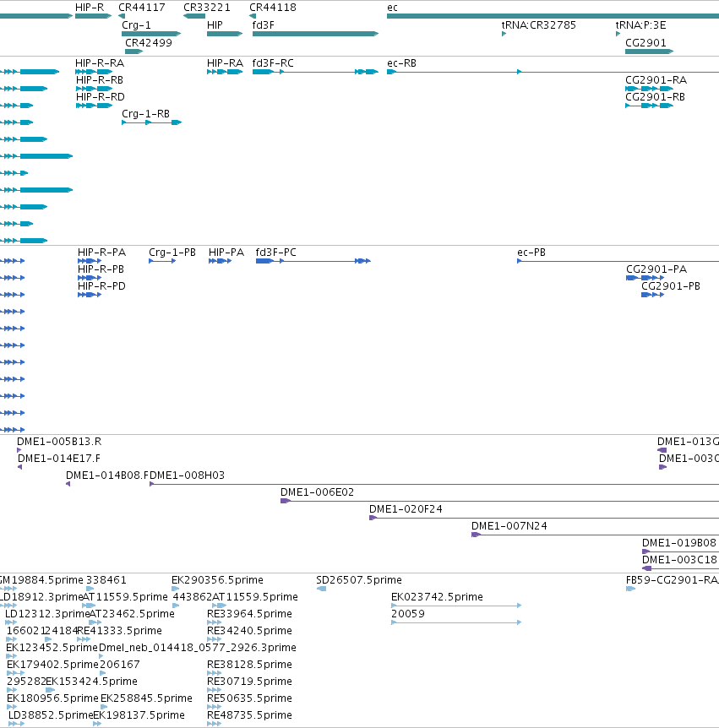Screen dimensions: 719x728
Task: Click the DME1-003C18 clone
Action: pos(680,568)
